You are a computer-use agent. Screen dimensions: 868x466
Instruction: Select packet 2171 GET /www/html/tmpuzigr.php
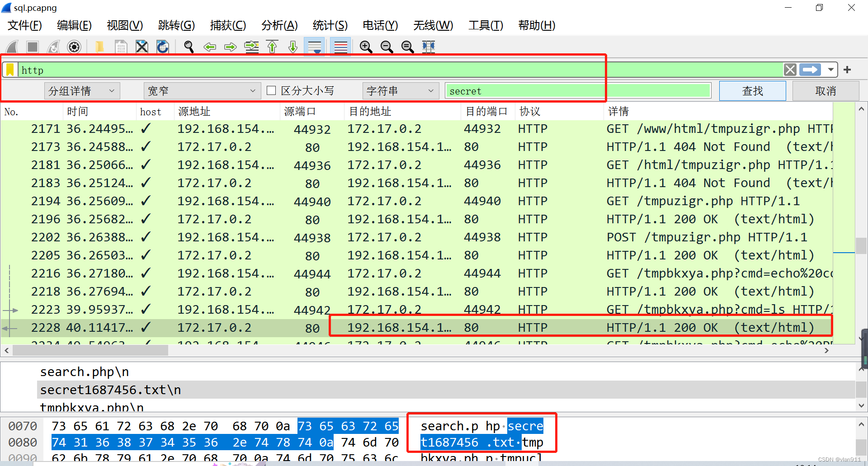416,129
